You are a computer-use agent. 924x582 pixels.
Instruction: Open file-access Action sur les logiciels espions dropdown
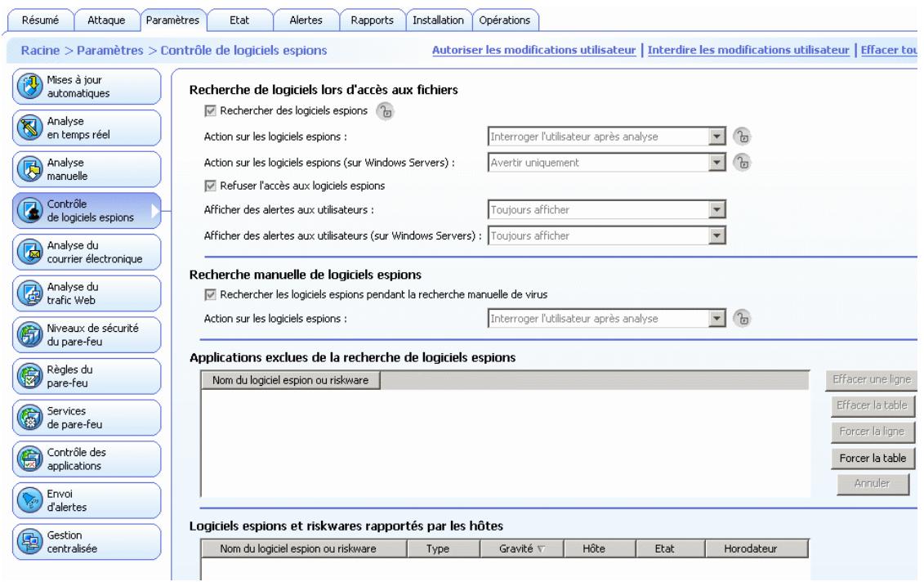click(606, 137)
